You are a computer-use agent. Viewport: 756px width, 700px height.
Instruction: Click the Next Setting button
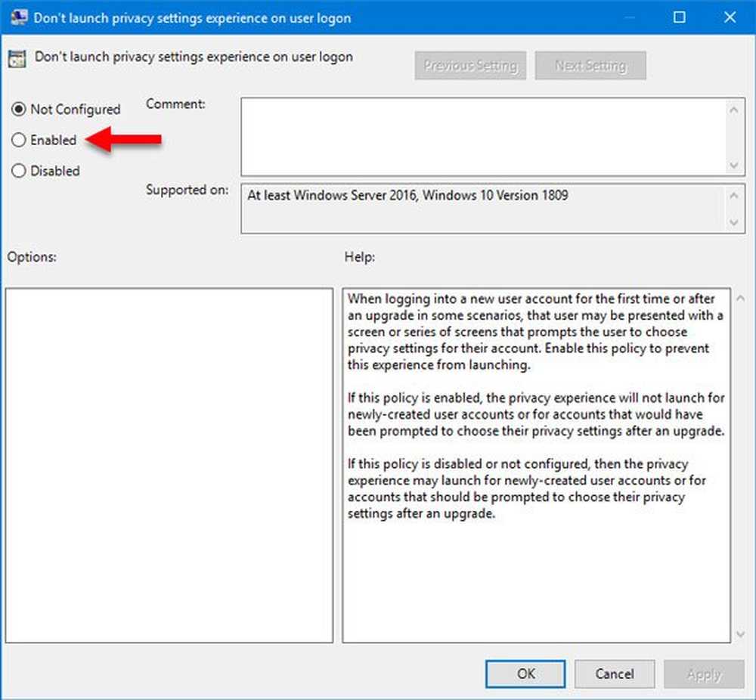coord(590,65)
